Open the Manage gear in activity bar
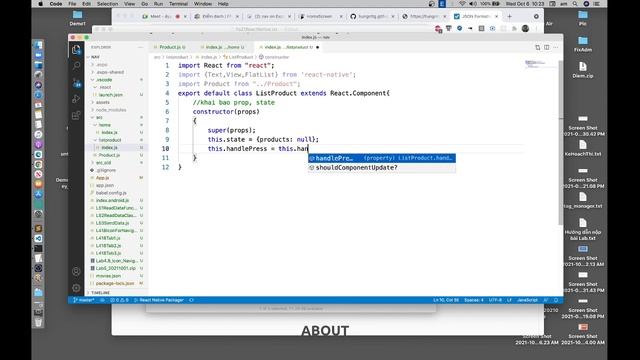This screenshot has height=360, width=640. (x=76, y=288)
